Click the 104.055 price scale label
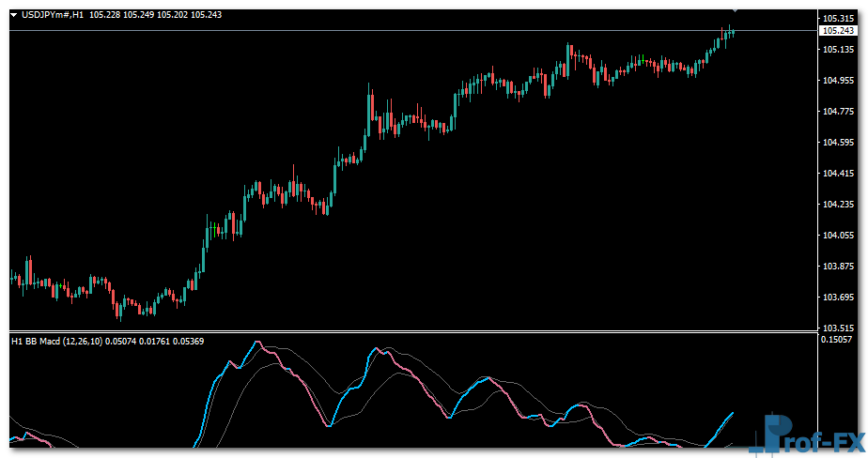Image resolution: width=868 pixels, height=458 pixels. pyautogui.click(x=836, y=236)
